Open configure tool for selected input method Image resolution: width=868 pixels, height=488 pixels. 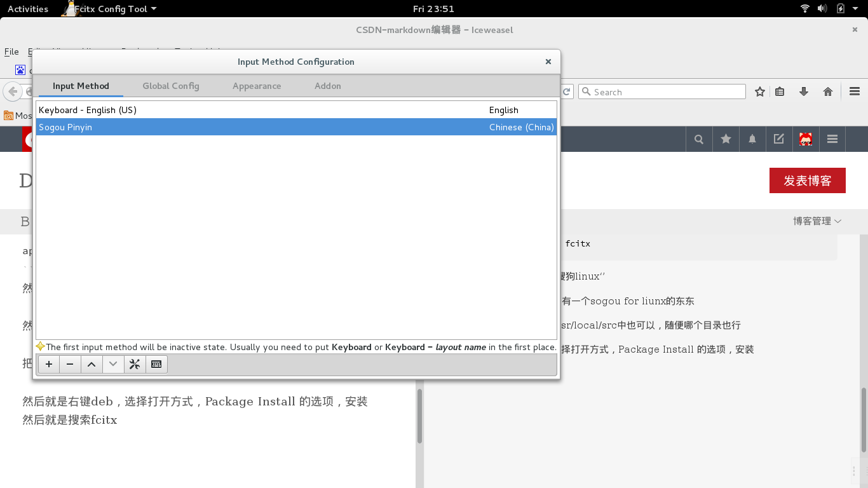point(135,364)
